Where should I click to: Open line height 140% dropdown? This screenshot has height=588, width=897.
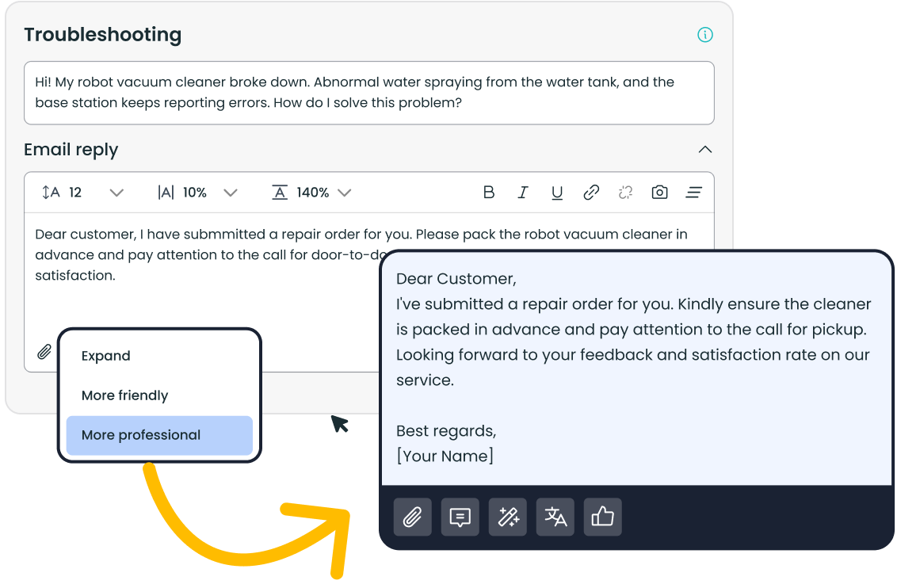(344, 193)
